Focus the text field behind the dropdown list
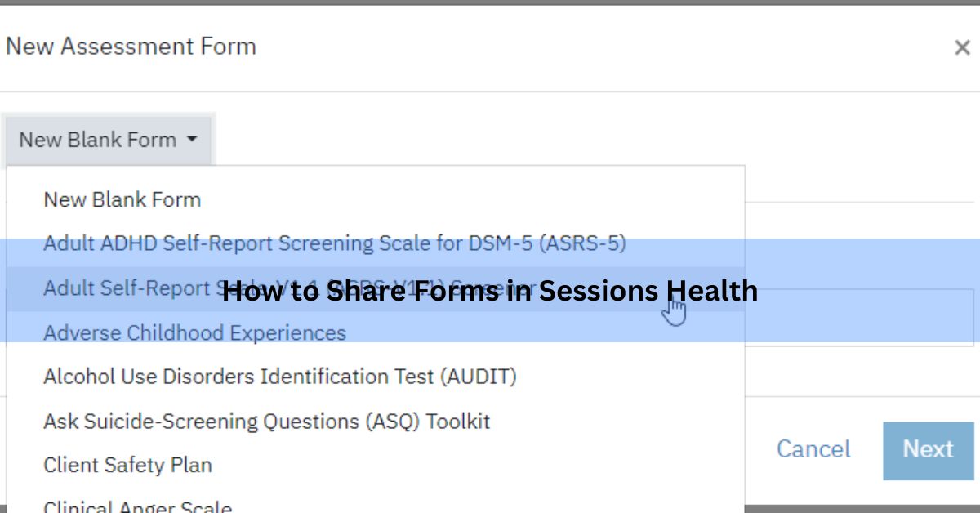The width and height of the screenshot is (980, 513). [859, 317]
